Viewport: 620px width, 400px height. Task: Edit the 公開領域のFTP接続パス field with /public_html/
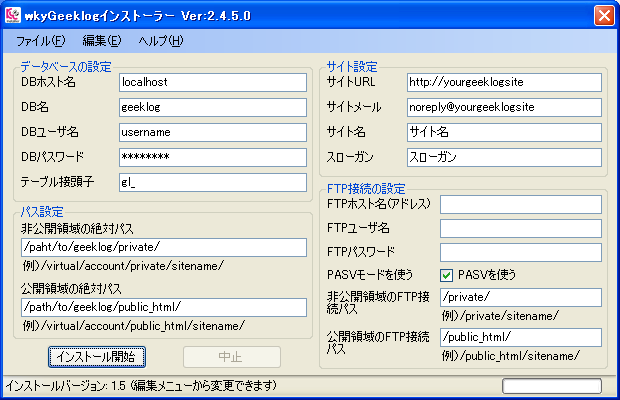(x=521, y=337)
